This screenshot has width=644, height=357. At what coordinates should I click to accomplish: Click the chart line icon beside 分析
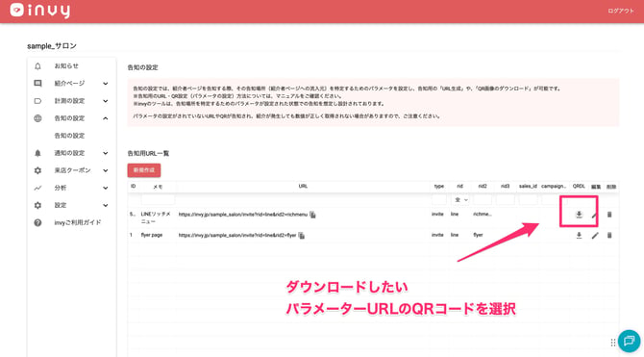click(x=37, y=188)
